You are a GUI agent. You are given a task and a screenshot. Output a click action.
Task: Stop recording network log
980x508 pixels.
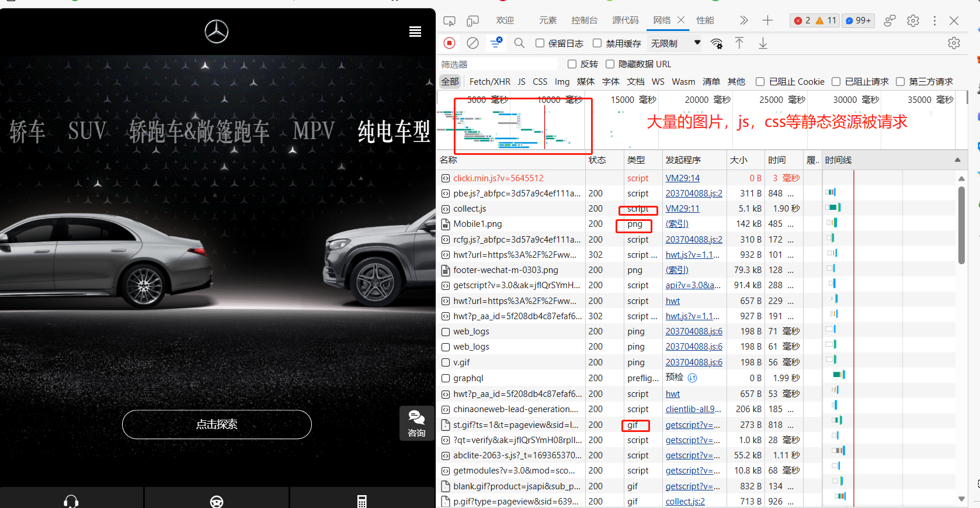click(449, 43)
